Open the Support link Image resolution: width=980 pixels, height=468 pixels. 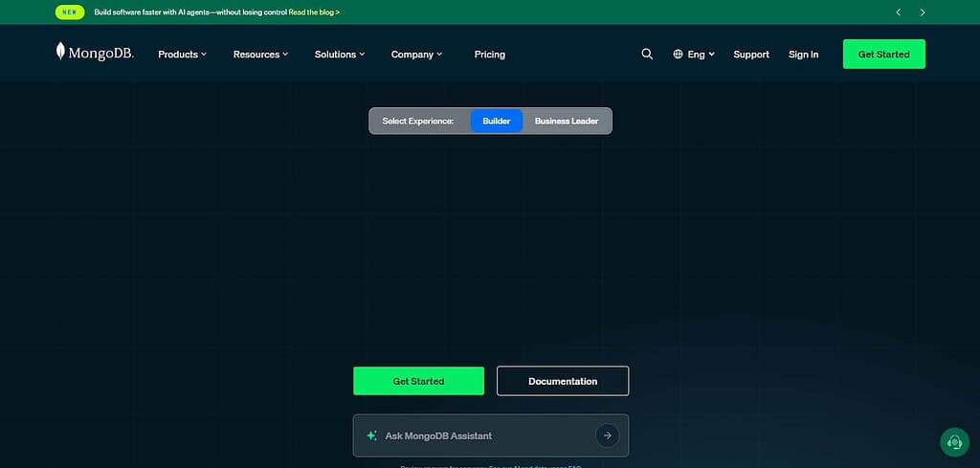pos(751,55)
